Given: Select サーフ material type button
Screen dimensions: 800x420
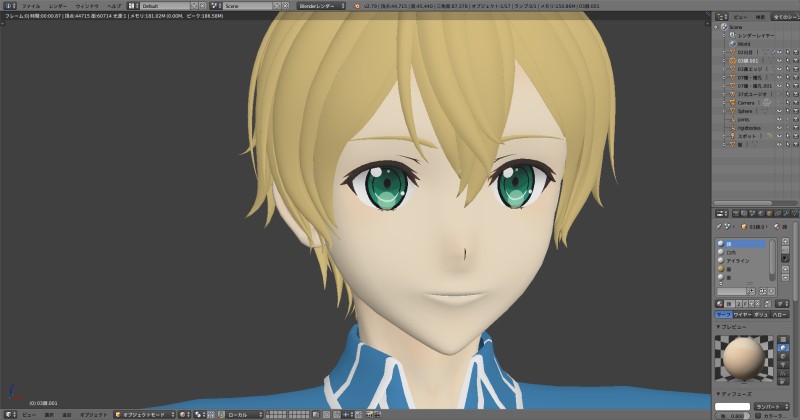Looking at the screenshot, I should (x=723, y=315).
